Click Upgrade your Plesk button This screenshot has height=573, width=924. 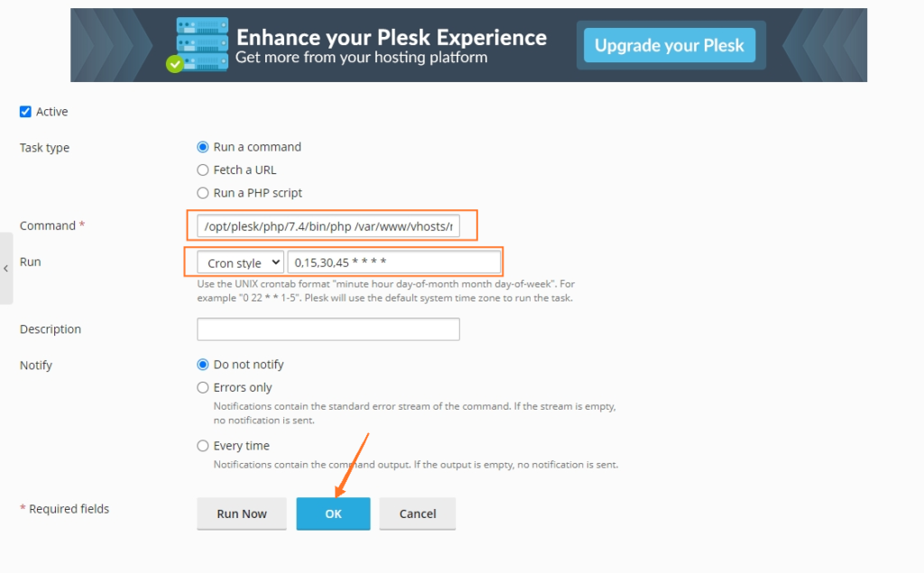[x=670, y=45]
